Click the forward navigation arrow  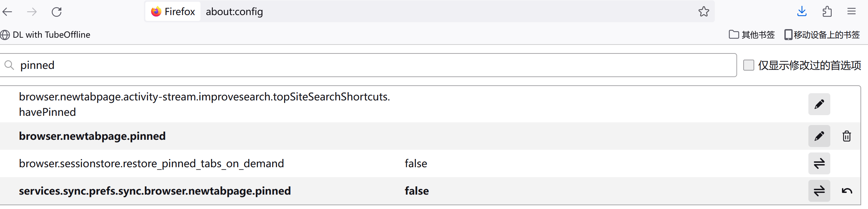(32, 11)
